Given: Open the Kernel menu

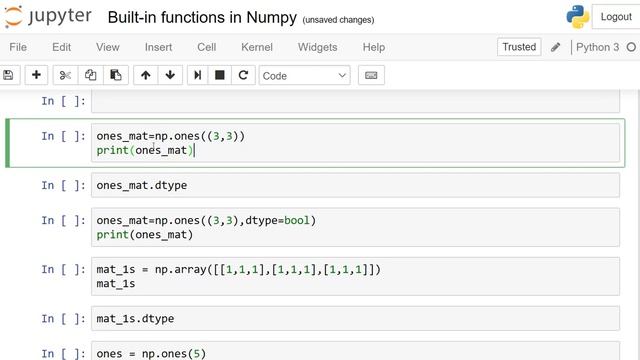Looking at the screenshot, I should tap(257, 47).
